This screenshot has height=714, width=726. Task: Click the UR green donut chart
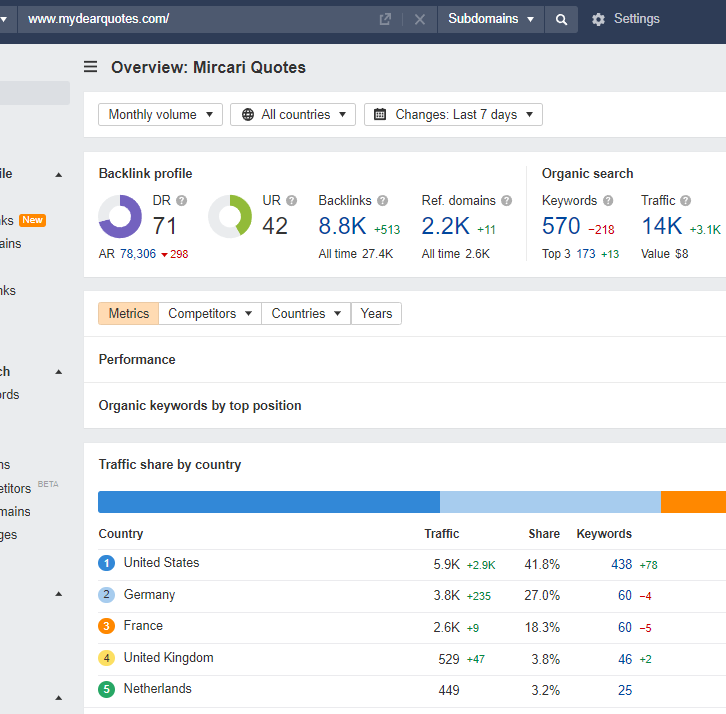coord(230,216)
